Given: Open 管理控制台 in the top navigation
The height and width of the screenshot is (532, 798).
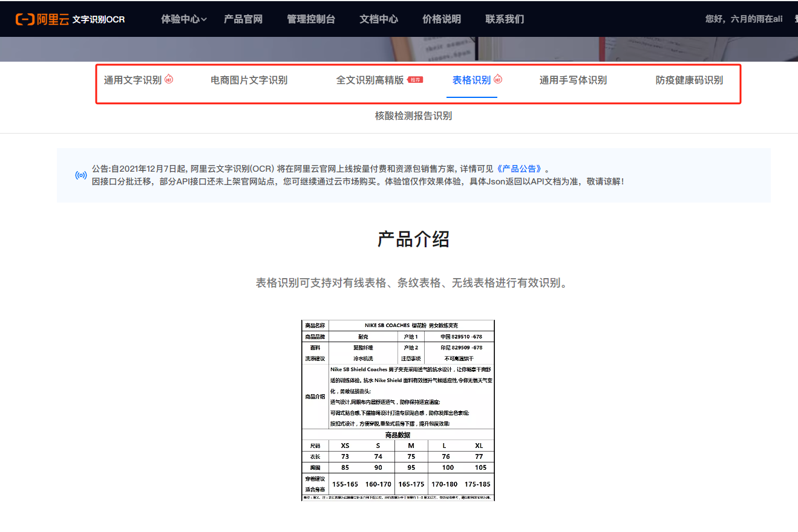Looking at the screenshot, I should (x=311, y=19).
